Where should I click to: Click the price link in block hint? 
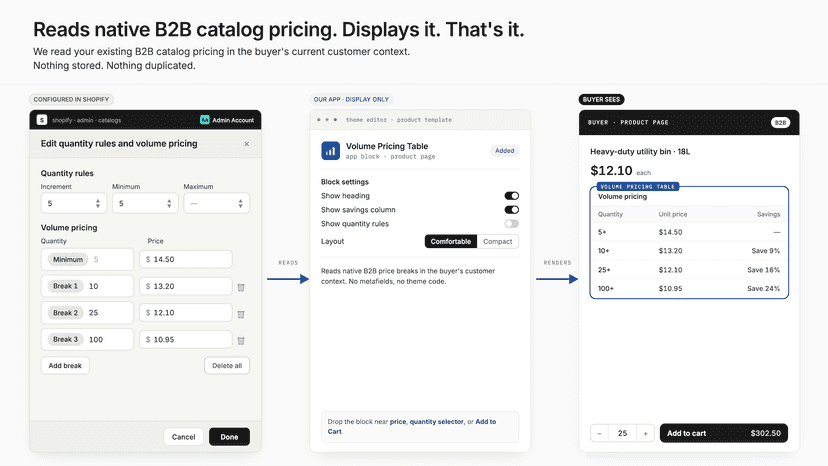coord(398,422)
